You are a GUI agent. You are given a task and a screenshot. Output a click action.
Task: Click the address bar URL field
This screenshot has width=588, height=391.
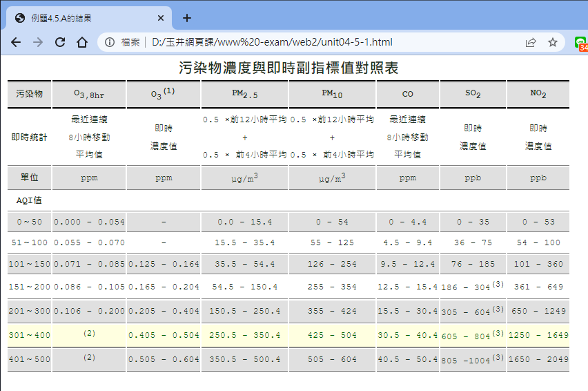311,42
